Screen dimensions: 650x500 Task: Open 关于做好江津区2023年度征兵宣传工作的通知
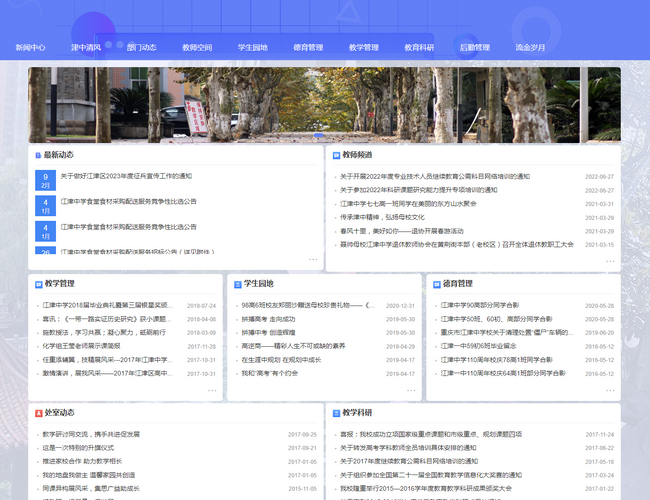click(126, 176)
